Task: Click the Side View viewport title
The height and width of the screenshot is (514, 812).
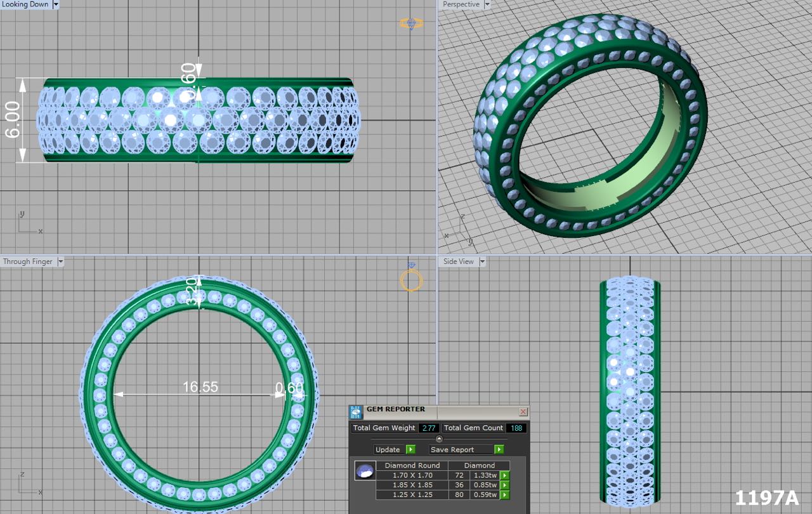Action: [458, 261]
